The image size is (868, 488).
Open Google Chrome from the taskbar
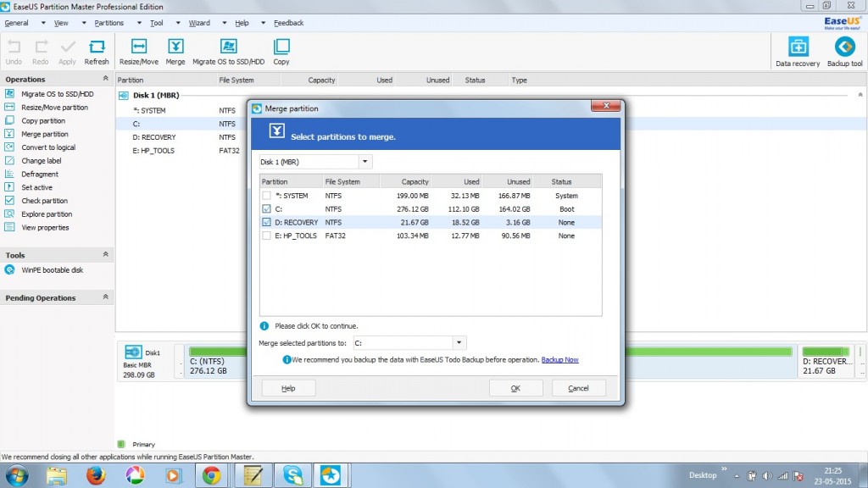point(211,475)
